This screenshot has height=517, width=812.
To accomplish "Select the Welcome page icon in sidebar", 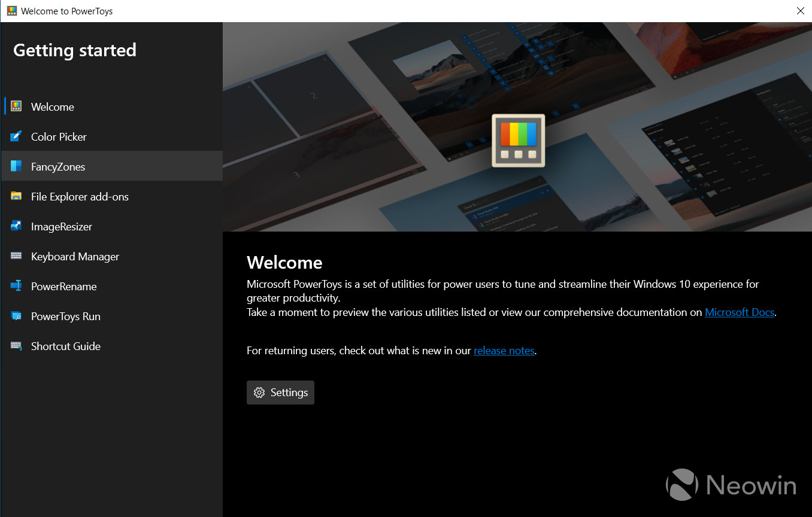I will (x=16, y=107).
